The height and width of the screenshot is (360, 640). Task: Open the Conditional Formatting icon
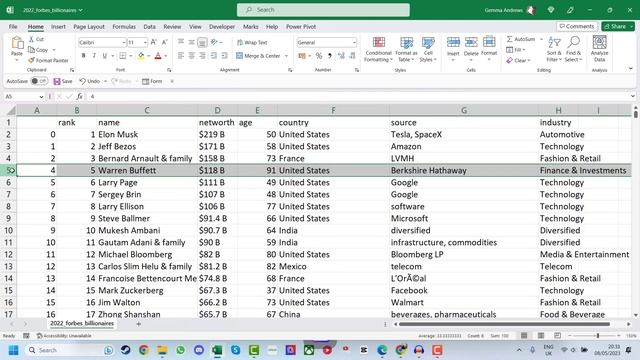(379, 42)
